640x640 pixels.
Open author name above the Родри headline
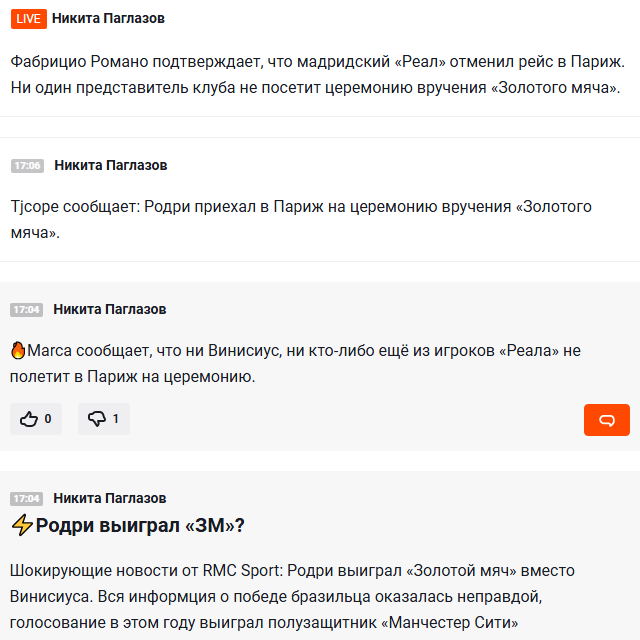pyautogui.click(x=110, y=498)
